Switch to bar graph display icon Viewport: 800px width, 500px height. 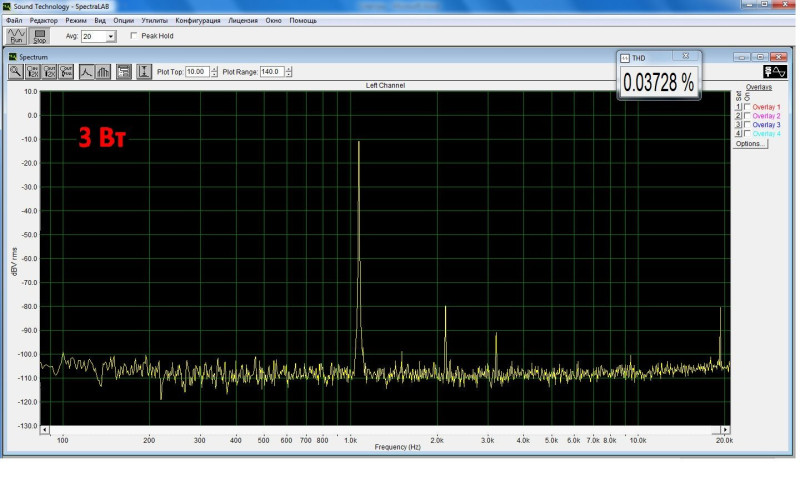(x=103, y=72)
